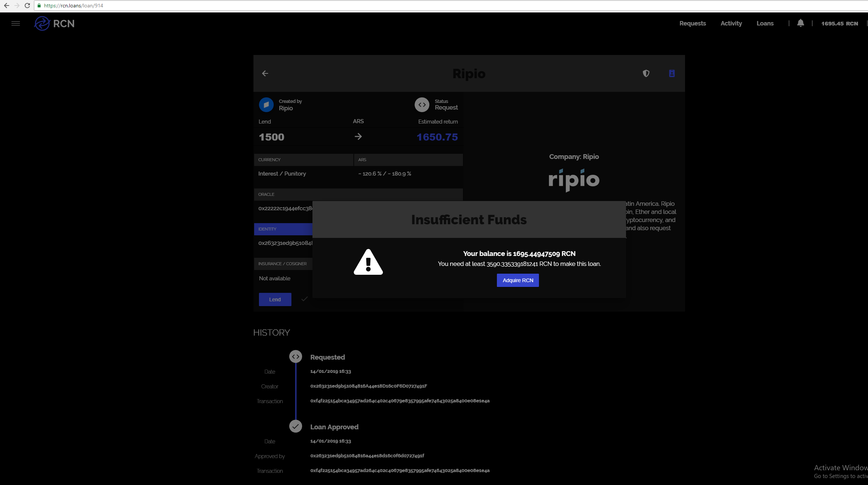
Task: Open the Activity menu item
Action: [x=731, y=23]
